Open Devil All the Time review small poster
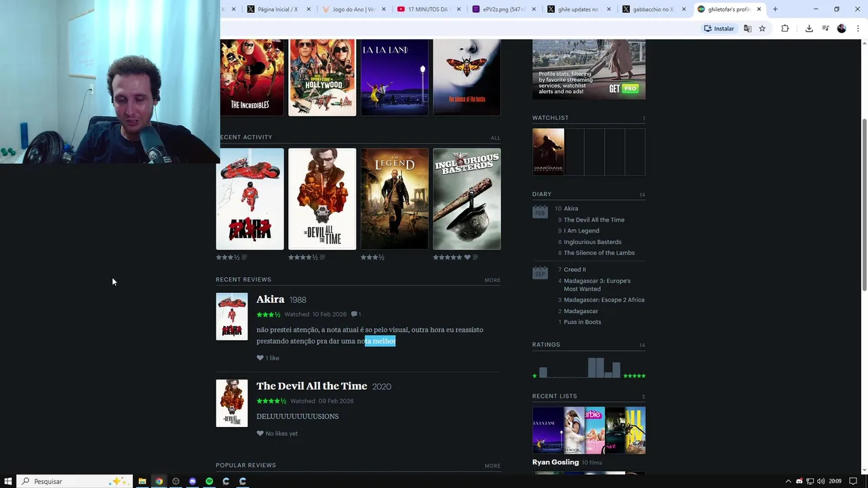Screen dimensions: 868x488 [232, 403]
